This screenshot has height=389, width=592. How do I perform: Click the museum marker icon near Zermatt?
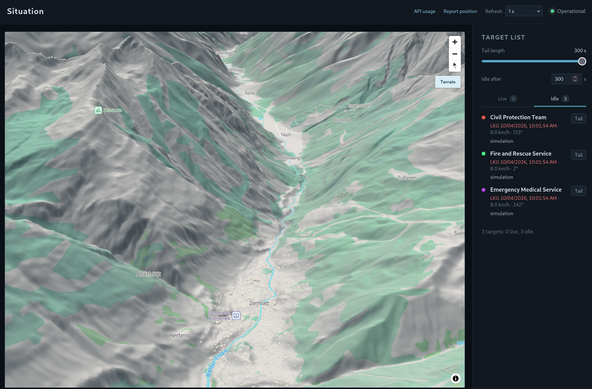click(236, 315)
